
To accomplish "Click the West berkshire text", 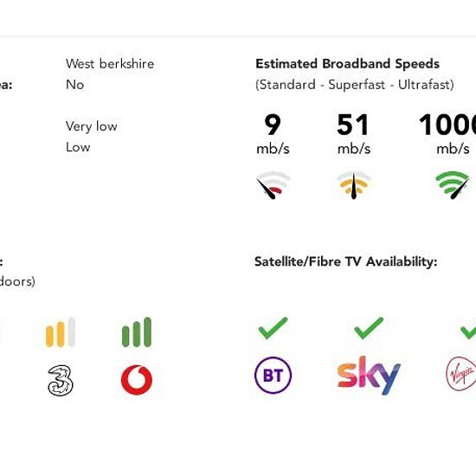I will pyautogui.click(x=110, y=64).
